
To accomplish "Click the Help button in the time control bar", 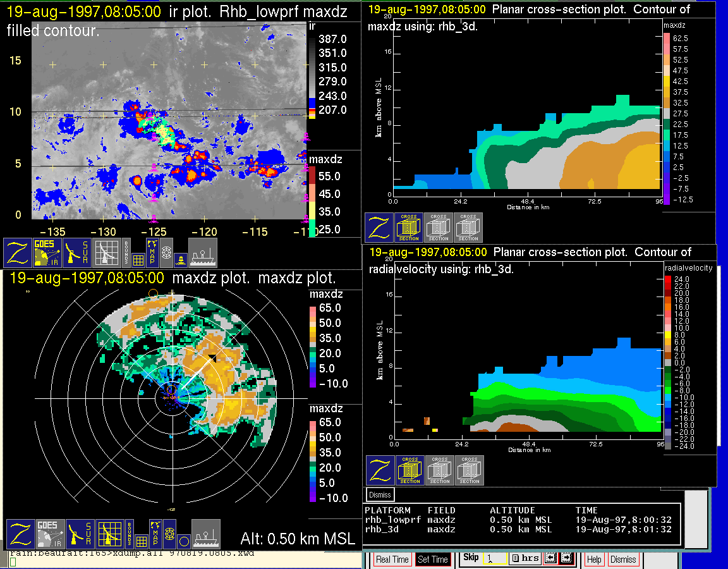I will pos(594,560).
